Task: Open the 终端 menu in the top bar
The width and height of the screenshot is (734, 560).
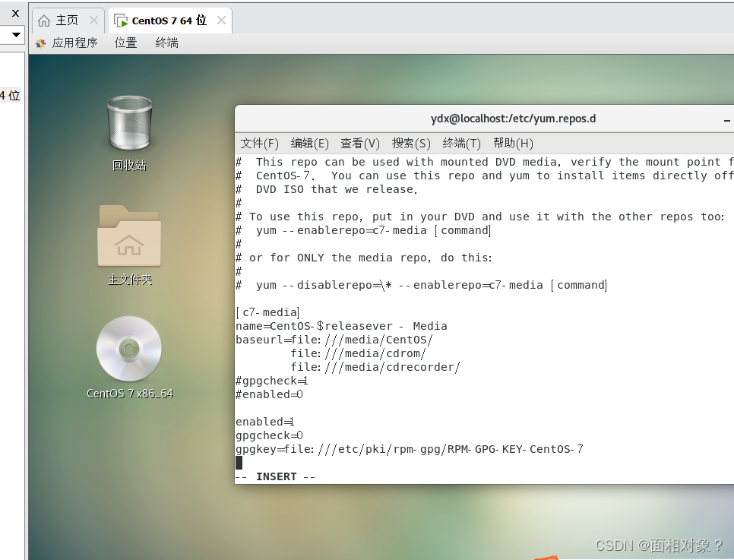Action: pyautogui.click(x=166, y=43)
